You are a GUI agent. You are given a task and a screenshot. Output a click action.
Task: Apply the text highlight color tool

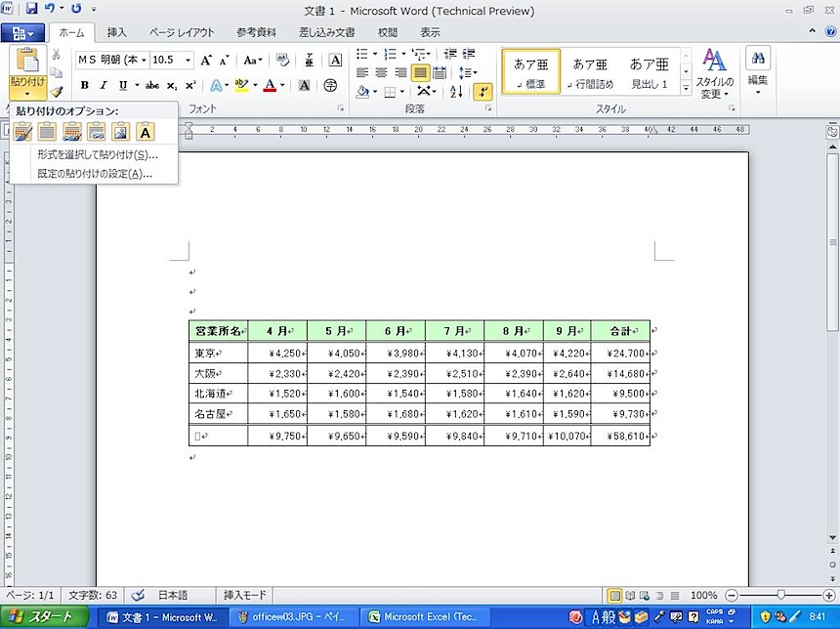point(241,86)
